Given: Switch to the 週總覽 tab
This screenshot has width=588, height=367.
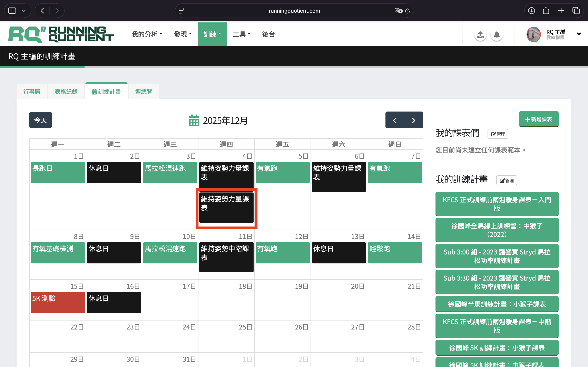Looking at the screenshot, I should pos(144,92).
